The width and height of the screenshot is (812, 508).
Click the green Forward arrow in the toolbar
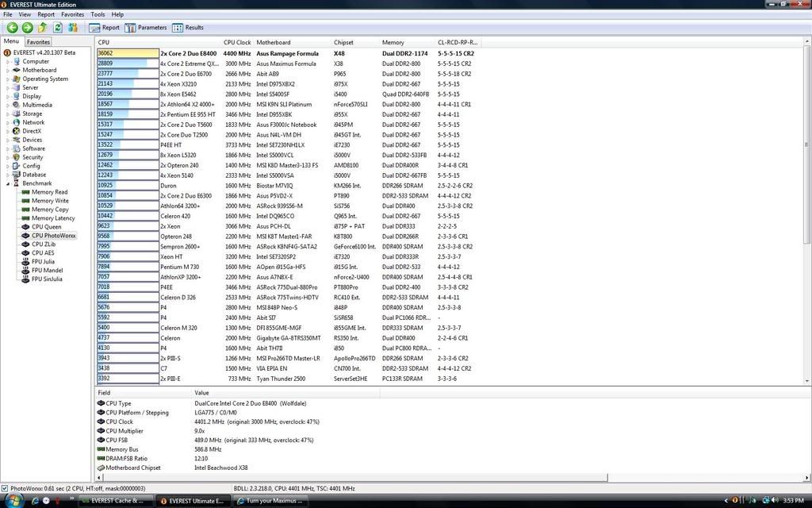click(28, 28)
